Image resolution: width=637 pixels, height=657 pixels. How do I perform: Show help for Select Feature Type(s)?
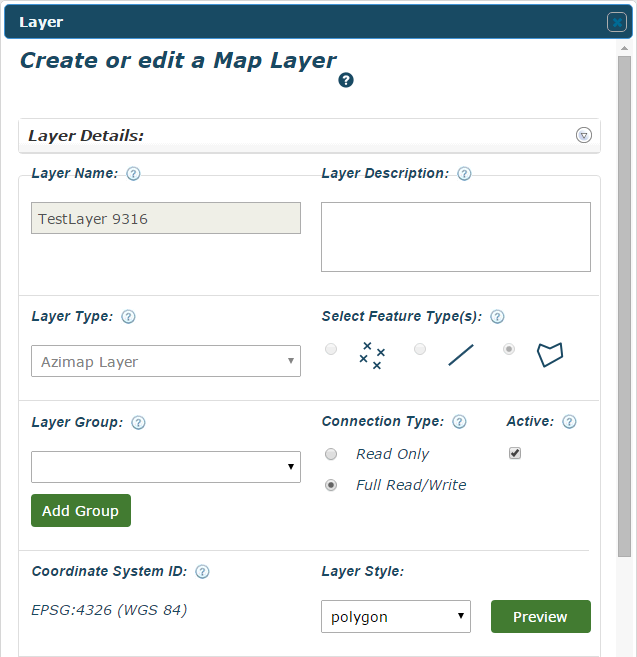coord(497,317)
